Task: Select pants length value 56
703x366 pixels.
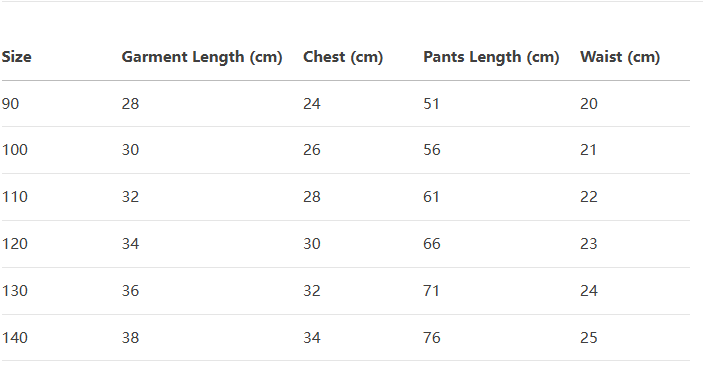Action: point(432,150)
